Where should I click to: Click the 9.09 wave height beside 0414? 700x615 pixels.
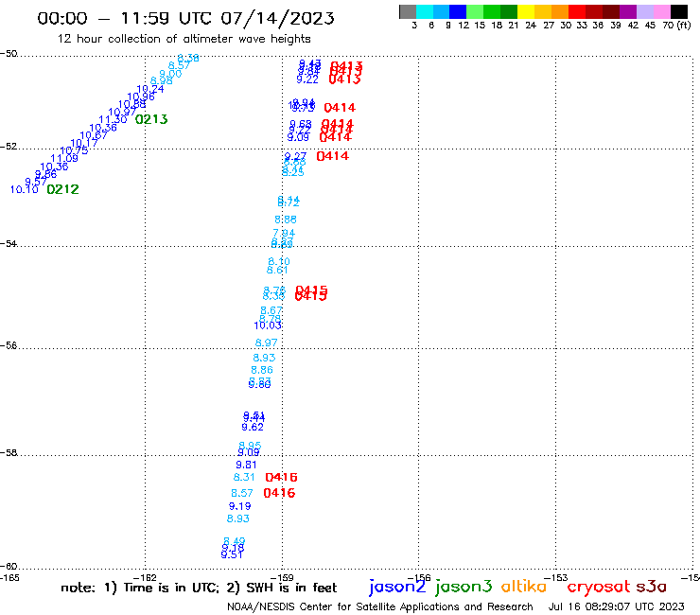pyautogui.click(x=298, y=137)
